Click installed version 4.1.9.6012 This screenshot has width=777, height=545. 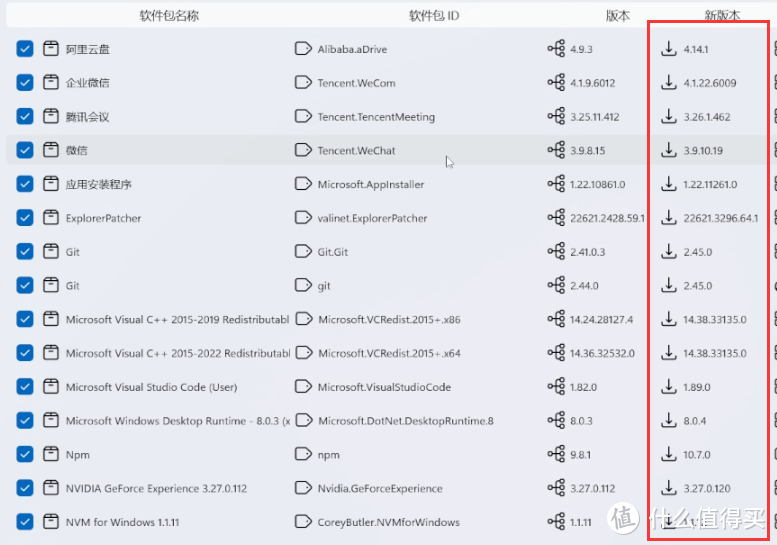[x=593, y=83]
